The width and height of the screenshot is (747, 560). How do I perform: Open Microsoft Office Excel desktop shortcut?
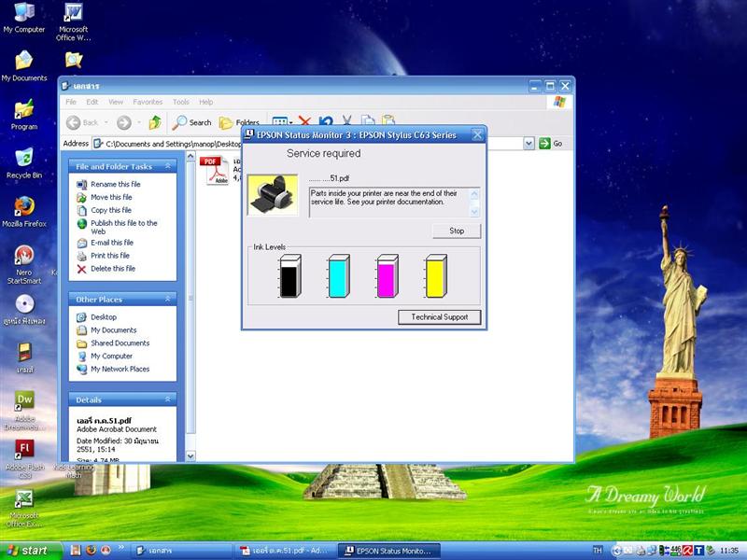(x=24, y=508)
